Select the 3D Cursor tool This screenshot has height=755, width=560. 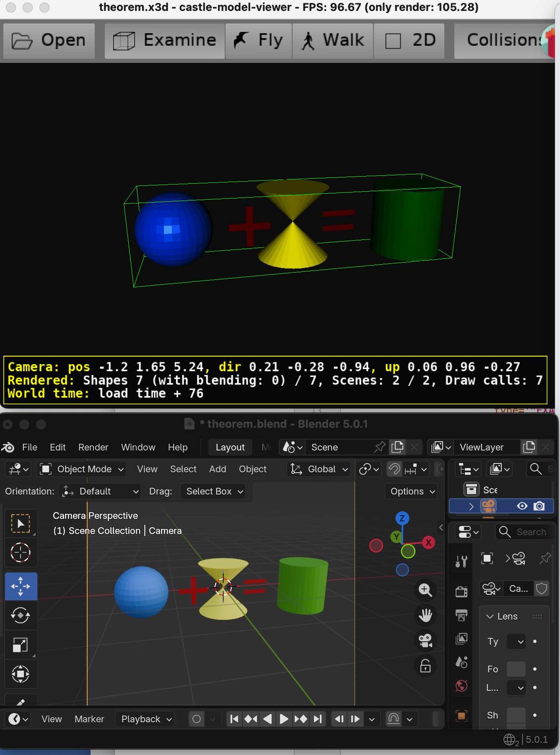21,552
